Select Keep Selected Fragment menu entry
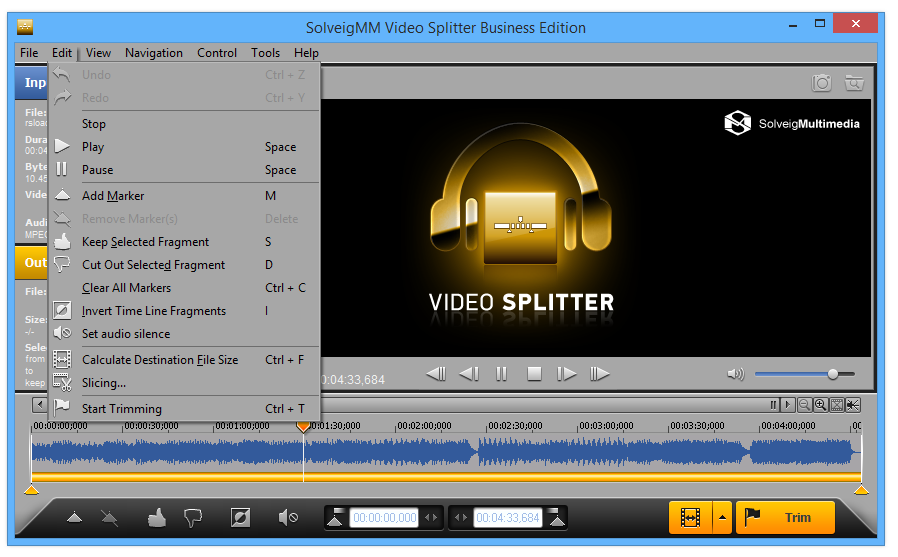Viewport: 898px width, 557px height. click(x=184, y=242)
